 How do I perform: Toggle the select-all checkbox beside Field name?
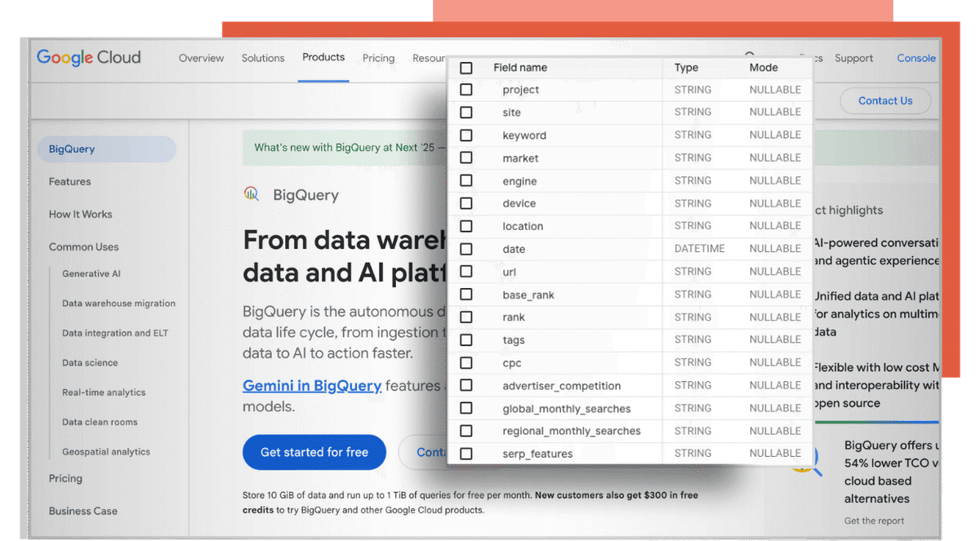point(466,68)
